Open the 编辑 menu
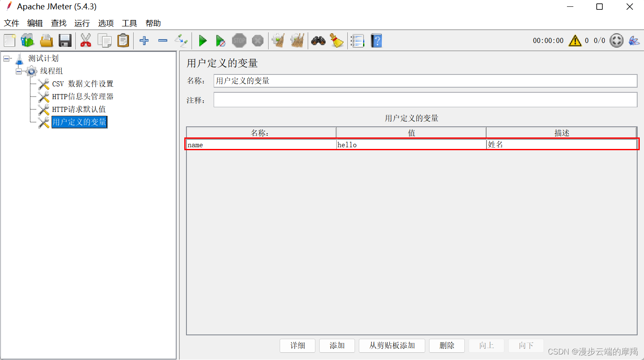 tap(35, 23)
